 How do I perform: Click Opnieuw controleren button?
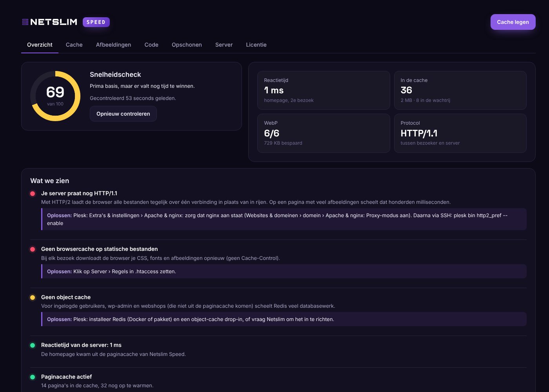123,114
